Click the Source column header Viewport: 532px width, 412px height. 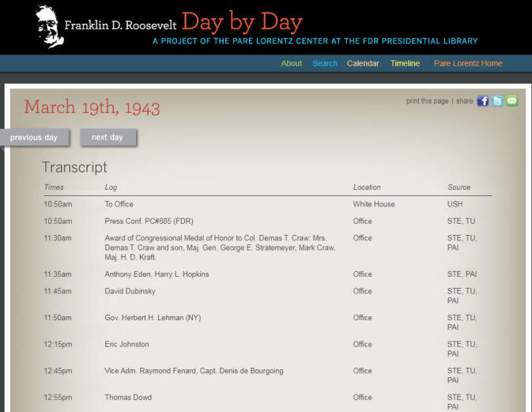click(458, 187)
